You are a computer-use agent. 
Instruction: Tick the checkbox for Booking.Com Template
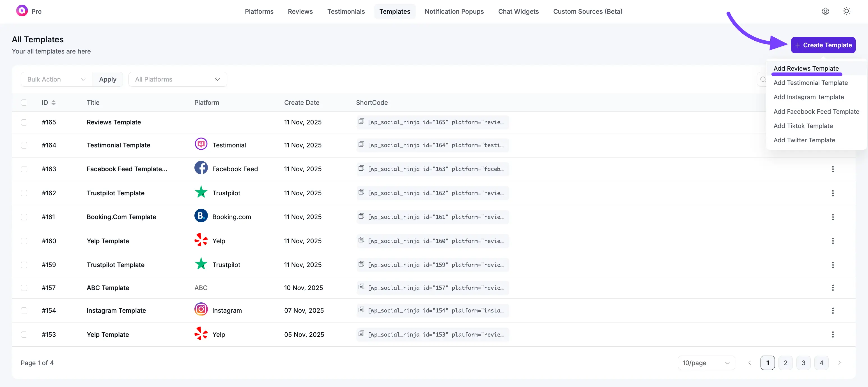click(24, 217)
